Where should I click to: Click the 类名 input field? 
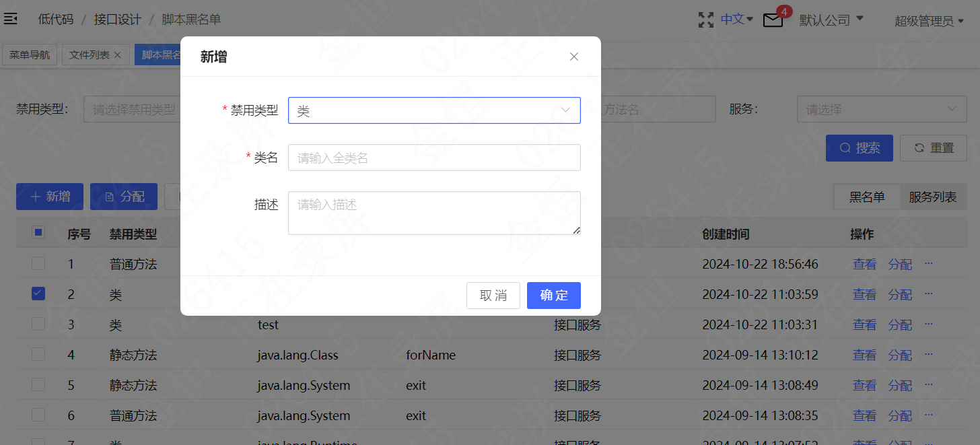(434, 158)
